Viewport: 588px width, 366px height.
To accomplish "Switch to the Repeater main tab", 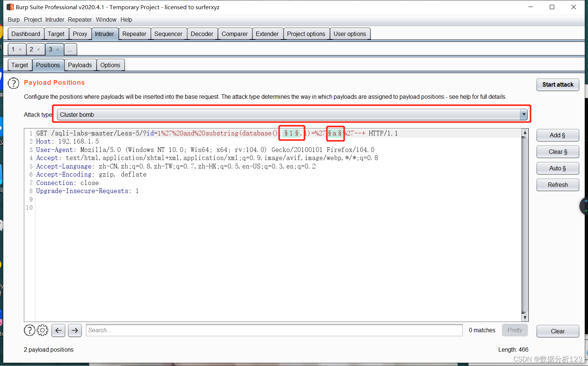I will pyautogui.click(x=135, y=34).
